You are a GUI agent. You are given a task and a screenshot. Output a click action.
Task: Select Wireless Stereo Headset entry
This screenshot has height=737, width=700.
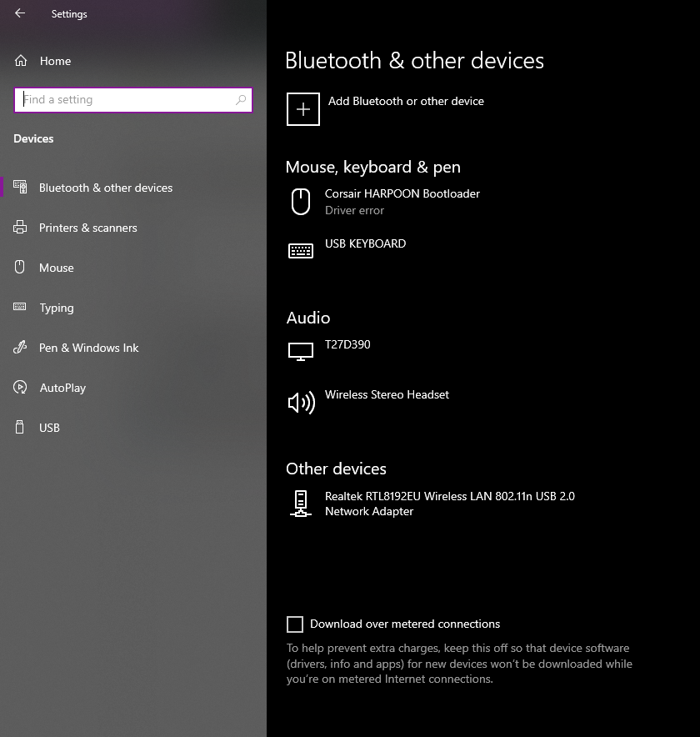click(x=387, y=394)
